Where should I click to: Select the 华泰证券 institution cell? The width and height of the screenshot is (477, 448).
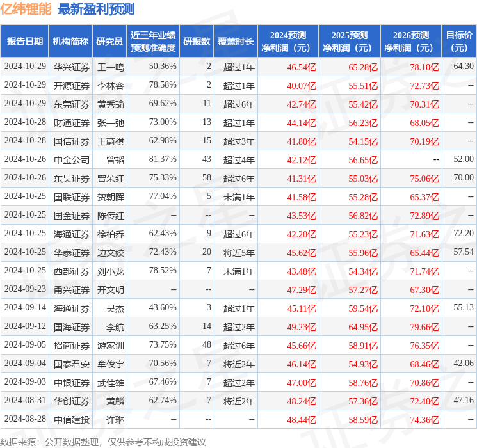(x=72, y=253)
